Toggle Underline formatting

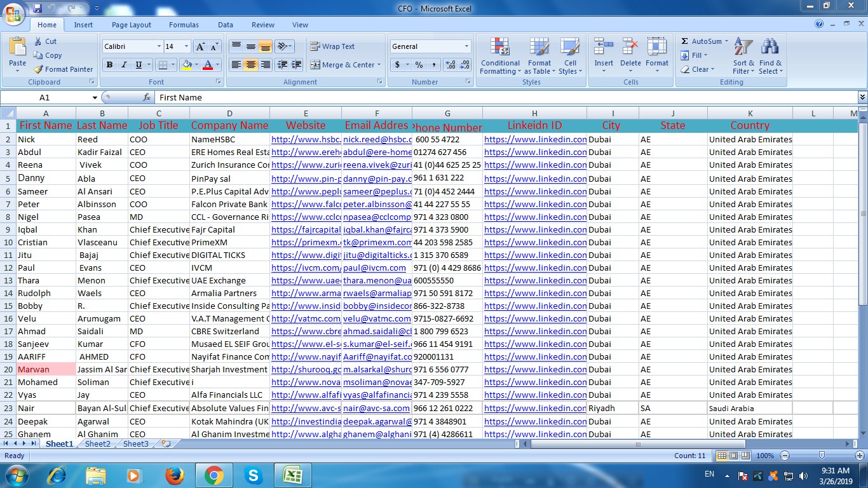tap(139, 65)
